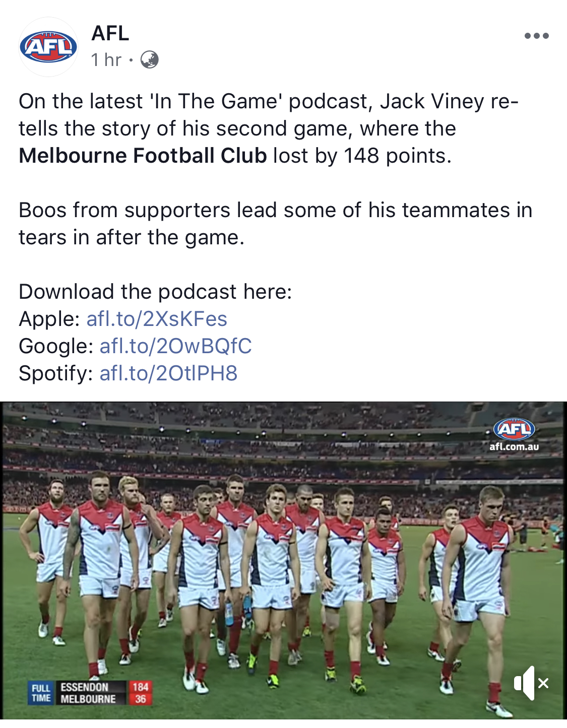Click the AFL logo watermark in the video
Screen dimensions: 567x728
point(514,429)
